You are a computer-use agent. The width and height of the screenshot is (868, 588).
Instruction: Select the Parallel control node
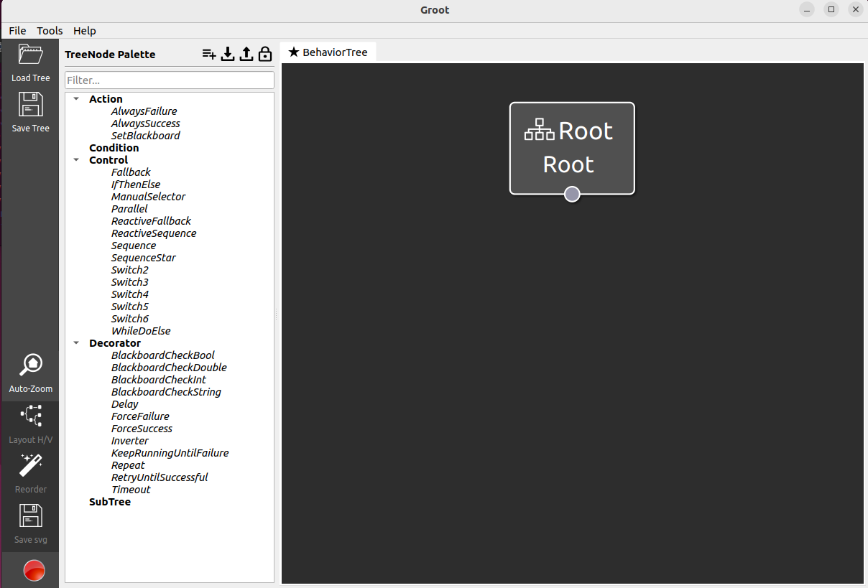[x=129, y=209]
